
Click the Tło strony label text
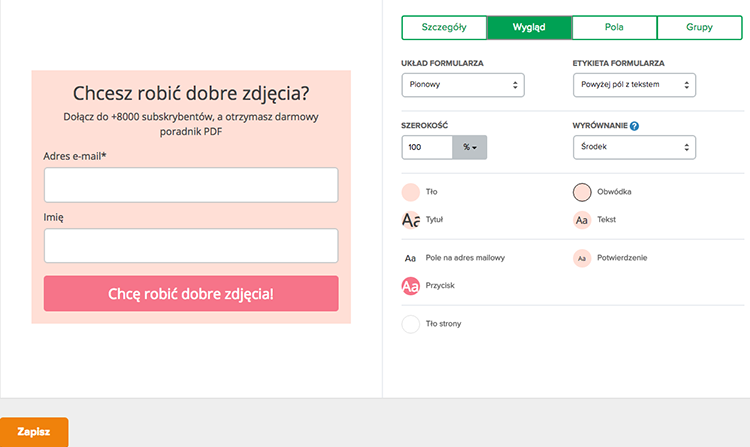point(443,324)
